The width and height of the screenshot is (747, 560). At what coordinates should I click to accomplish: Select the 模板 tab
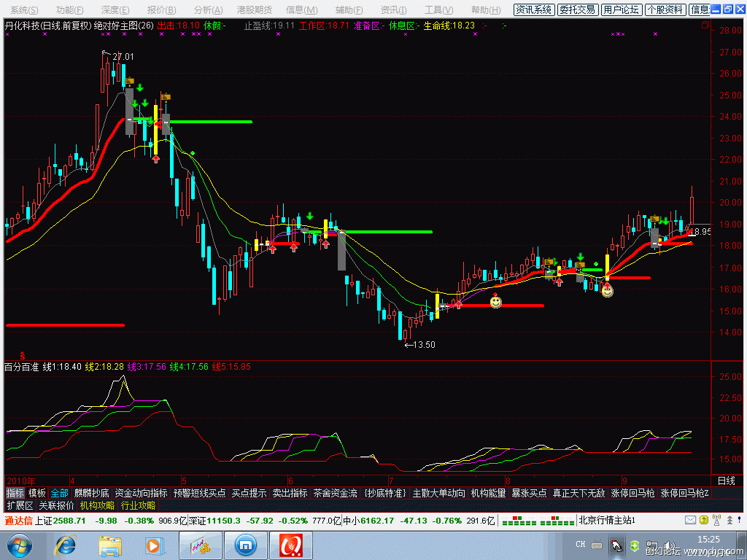click(36, 493)
